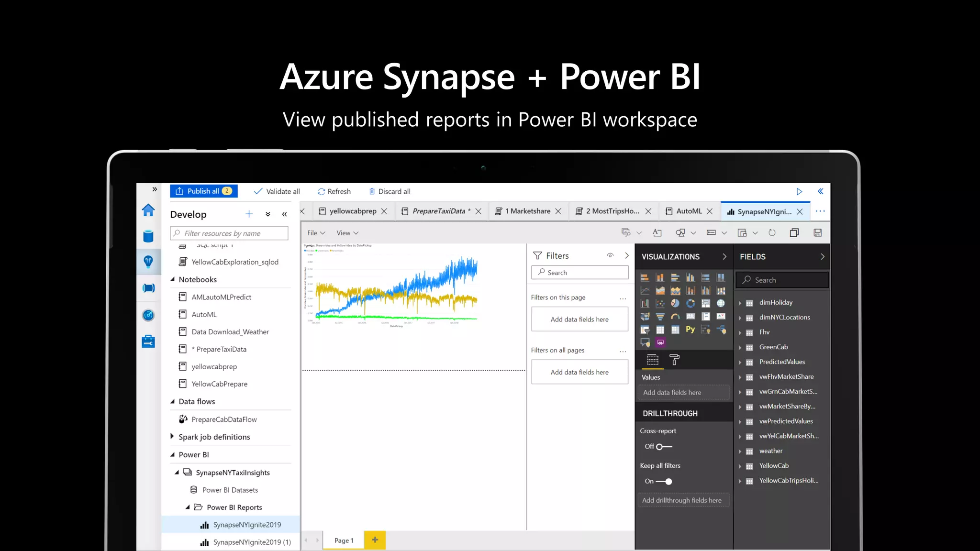Click the Refresh button in top toolbar
The image size is (980, 551).
334,191
